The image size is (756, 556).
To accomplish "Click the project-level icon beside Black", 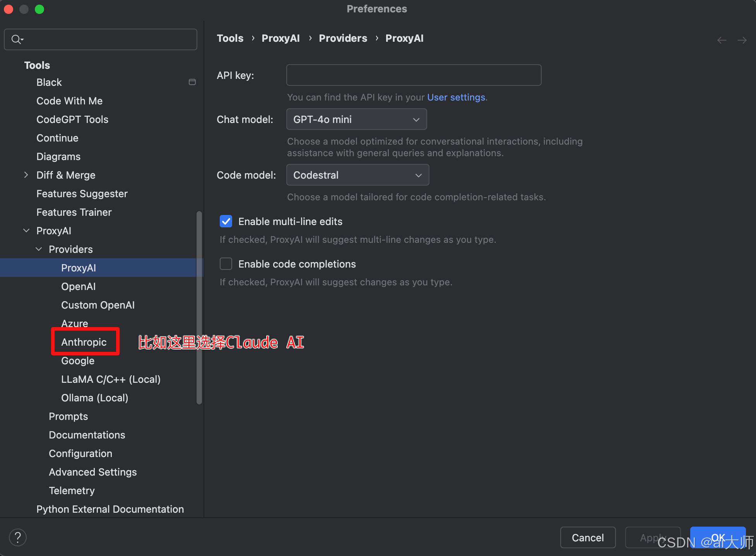I will click(x=192, y=82).
